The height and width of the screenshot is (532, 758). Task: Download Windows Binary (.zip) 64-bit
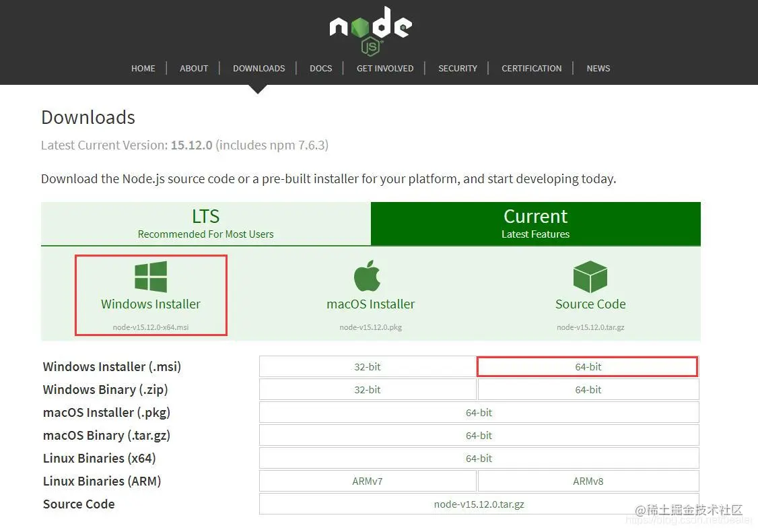coord(588,389)
